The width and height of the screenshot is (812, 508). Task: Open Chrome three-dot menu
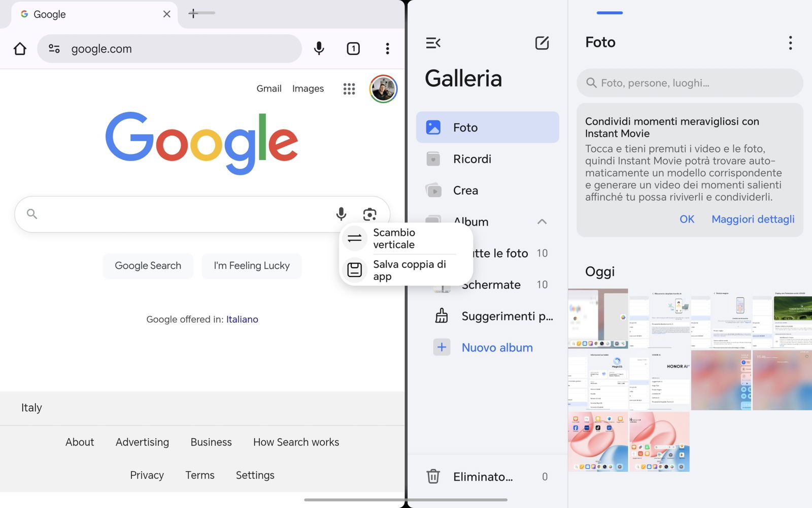387,49
